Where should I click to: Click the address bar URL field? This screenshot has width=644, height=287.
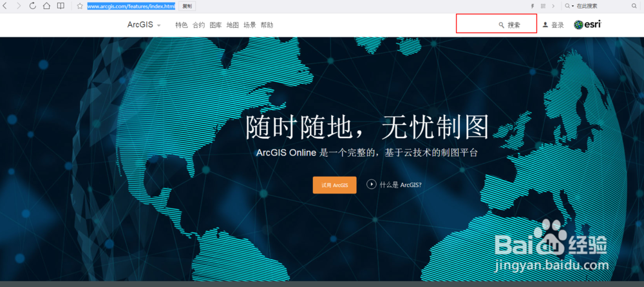coord(131,6)
